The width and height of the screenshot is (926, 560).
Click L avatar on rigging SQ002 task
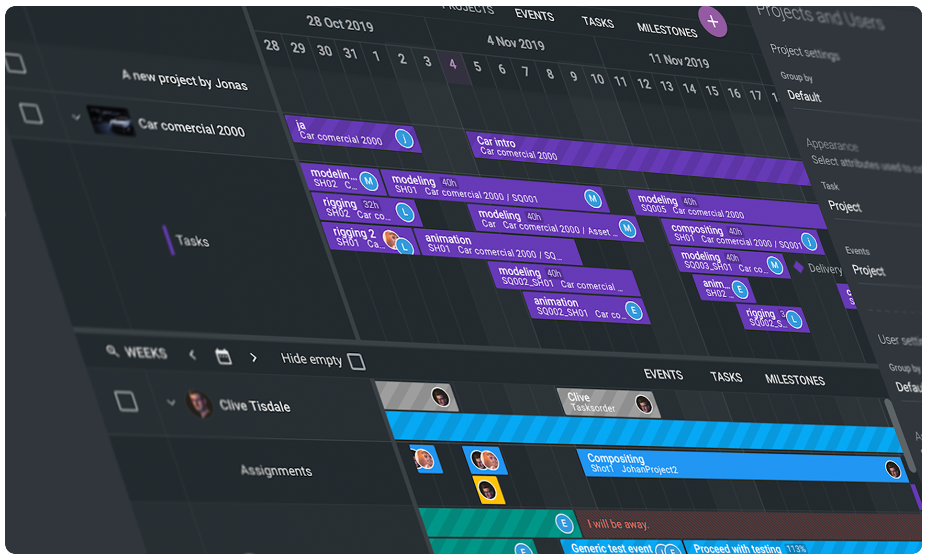(x=794, y=319)
